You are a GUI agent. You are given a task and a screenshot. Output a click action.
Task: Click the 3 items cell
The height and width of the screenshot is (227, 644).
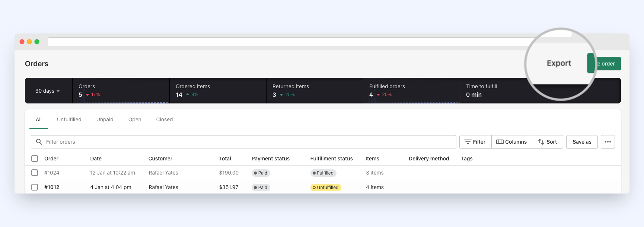click(375, 173)
